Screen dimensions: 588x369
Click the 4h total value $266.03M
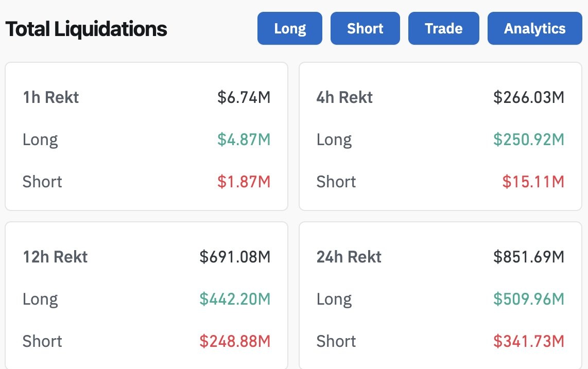pos(529,97)
